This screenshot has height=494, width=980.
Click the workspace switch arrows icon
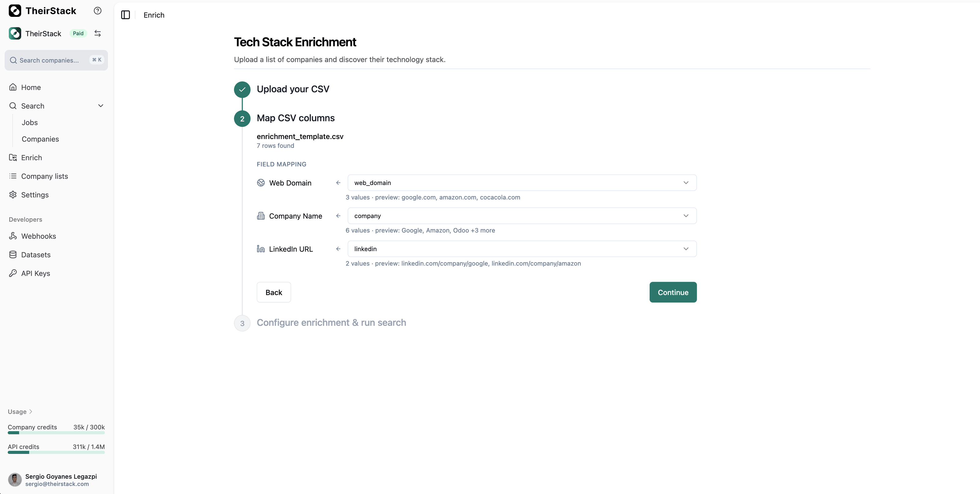click(97, 33)
